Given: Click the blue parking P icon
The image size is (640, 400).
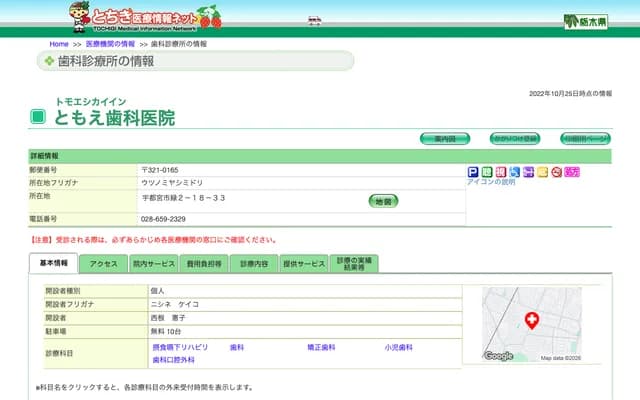Looking at the screenshot, I should (x=473, y=172).
